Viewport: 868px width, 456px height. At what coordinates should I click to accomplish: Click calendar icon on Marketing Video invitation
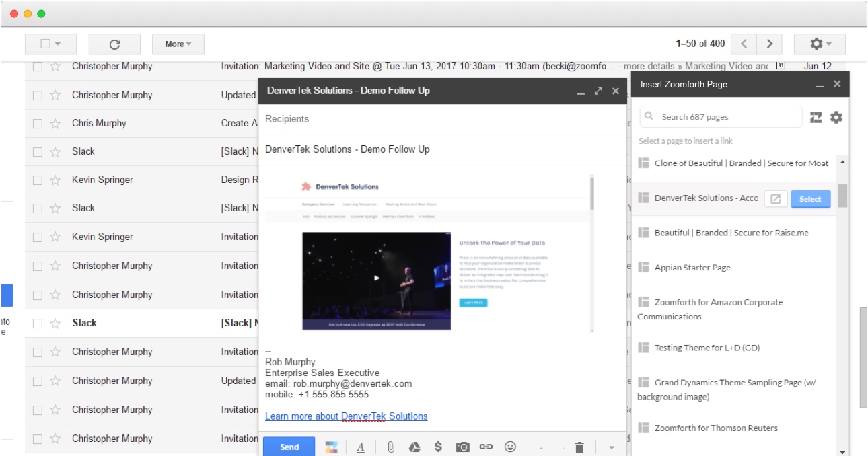(781, 66)
